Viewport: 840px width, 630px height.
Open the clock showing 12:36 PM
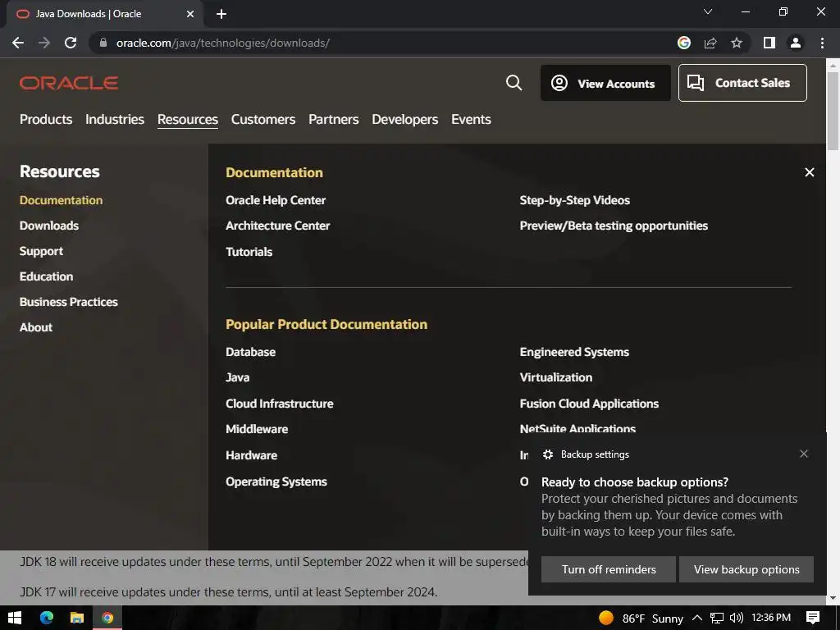pos(771,618)
